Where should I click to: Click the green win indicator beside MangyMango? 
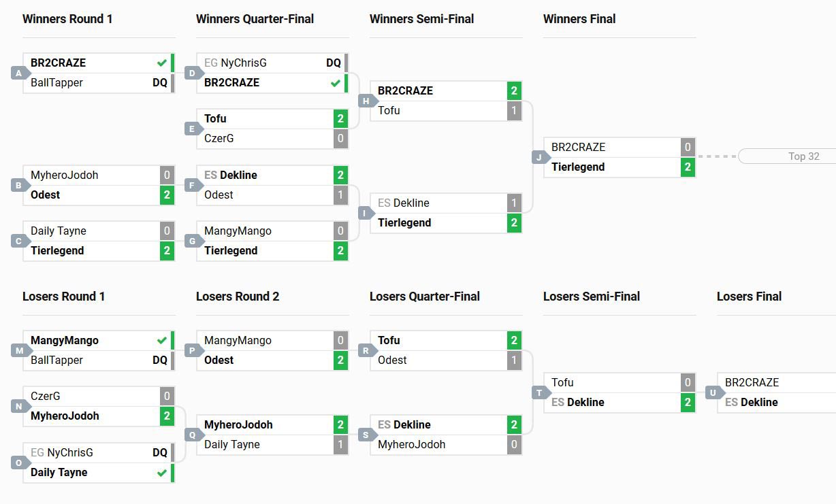(161, 340)
